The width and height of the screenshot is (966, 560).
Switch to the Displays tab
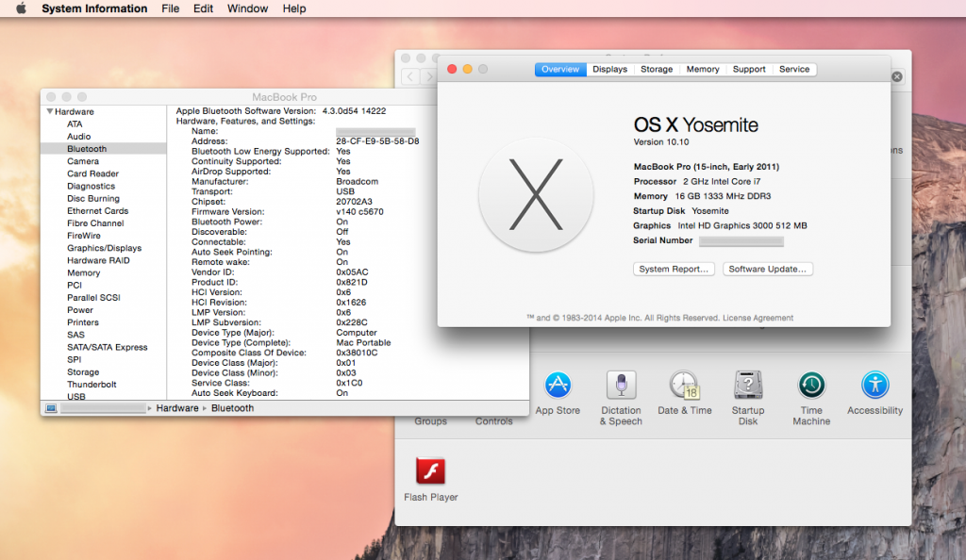tap(610, 69)
